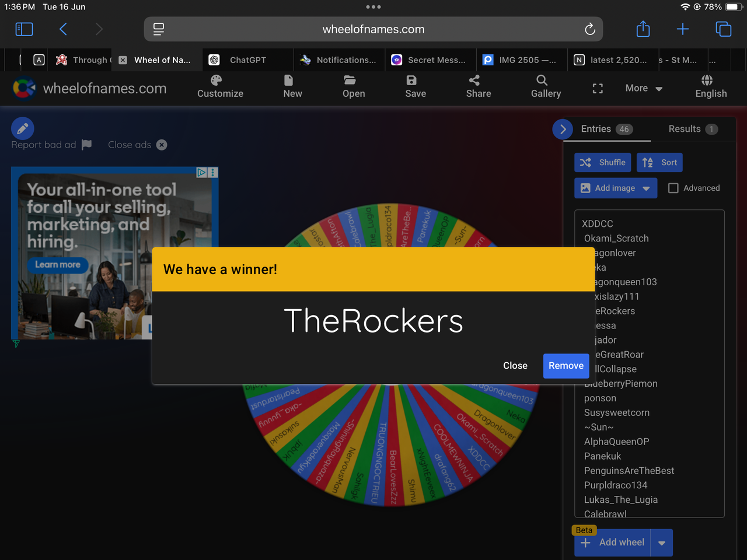Tap the multitasking three-dots at top
The image size is (747, 560).
pos(373,7)
